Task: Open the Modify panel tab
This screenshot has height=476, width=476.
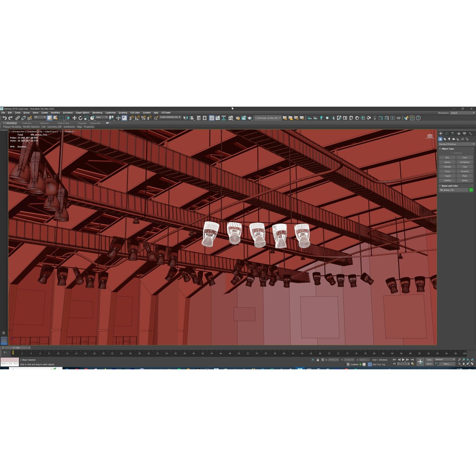Action: (446, 134)
